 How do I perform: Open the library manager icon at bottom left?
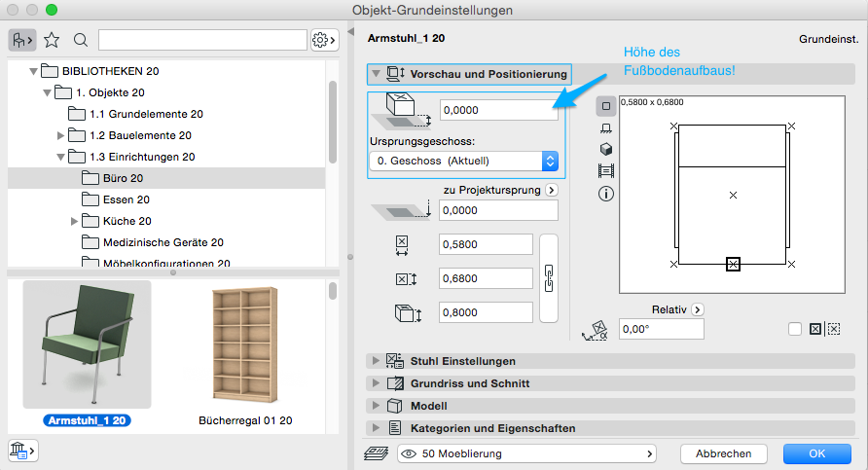pos(21,450)
